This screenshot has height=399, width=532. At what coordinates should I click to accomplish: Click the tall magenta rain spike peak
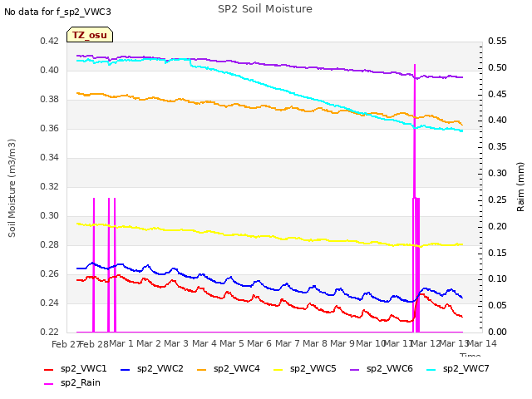pos(415,65)
